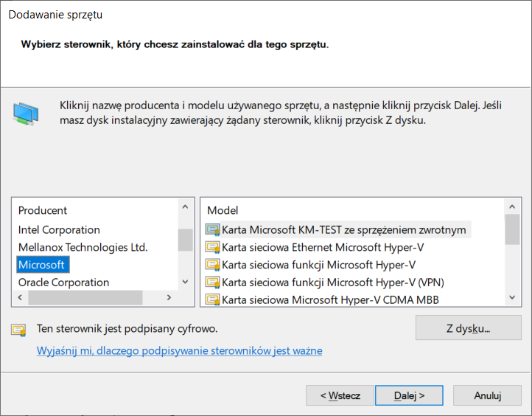Click icon beside Karta sieciowa Ethernet Microsoft Hyper-V

(213, 247)
